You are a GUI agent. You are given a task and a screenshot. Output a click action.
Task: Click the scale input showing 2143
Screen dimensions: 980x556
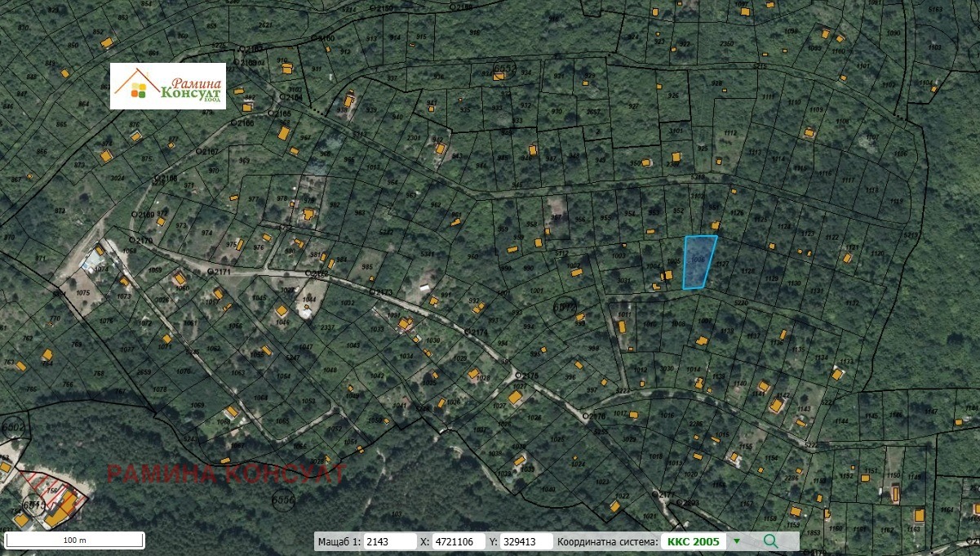(388, 540)
